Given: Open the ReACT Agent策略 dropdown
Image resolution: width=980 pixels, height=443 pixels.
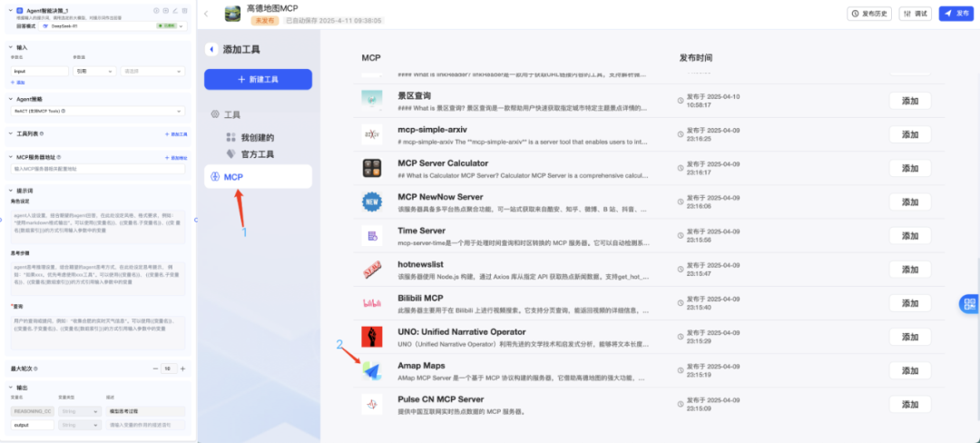Looking at the screenshot, I should coord(98,112).
